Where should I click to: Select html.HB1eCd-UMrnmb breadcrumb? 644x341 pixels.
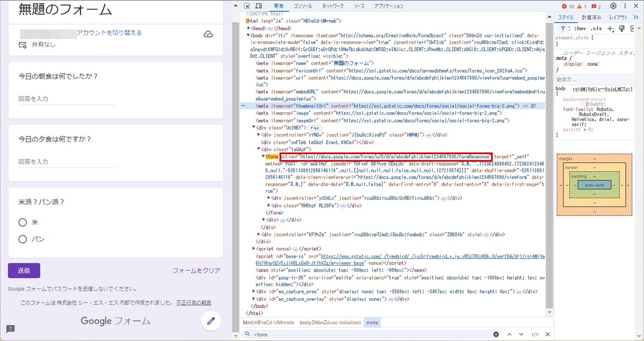pyautogui.click(x=269, y=323)
